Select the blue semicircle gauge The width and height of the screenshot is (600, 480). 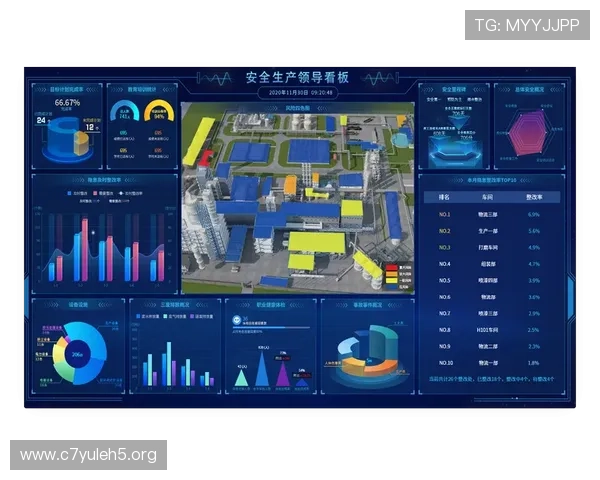pyautogui.click(x=124, y=111)
